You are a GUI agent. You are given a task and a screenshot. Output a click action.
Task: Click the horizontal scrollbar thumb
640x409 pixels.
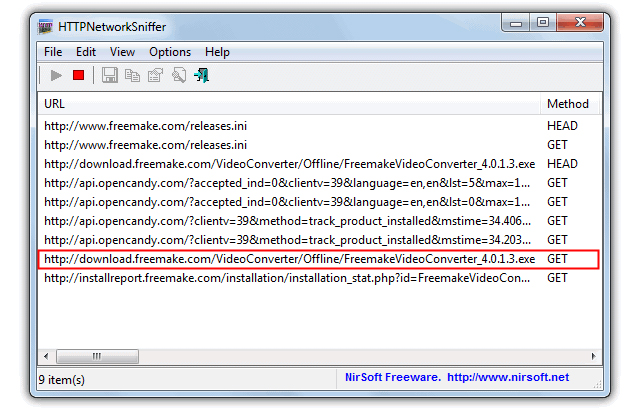coord(97,356)
